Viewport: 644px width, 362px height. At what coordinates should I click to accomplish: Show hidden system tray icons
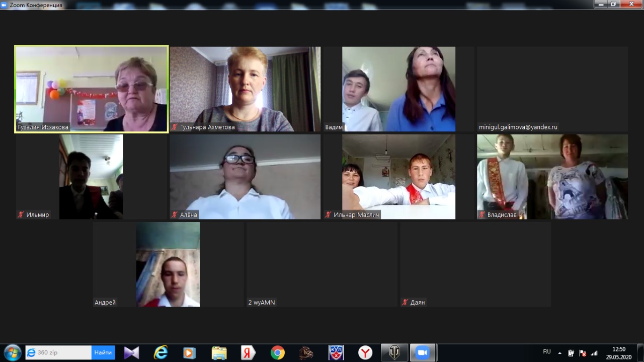[x=559, y=353]
